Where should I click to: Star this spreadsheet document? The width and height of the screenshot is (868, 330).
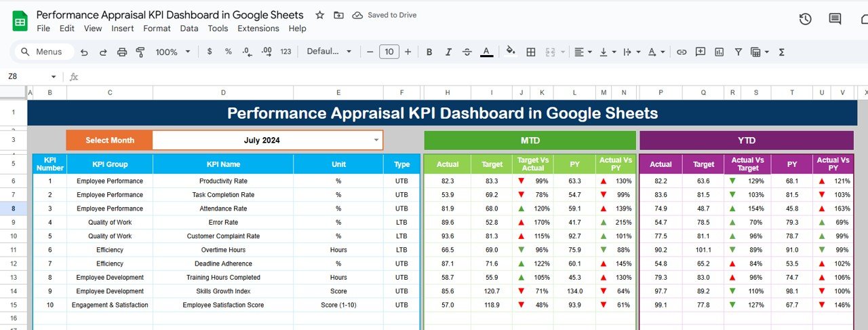click(320, 15)
